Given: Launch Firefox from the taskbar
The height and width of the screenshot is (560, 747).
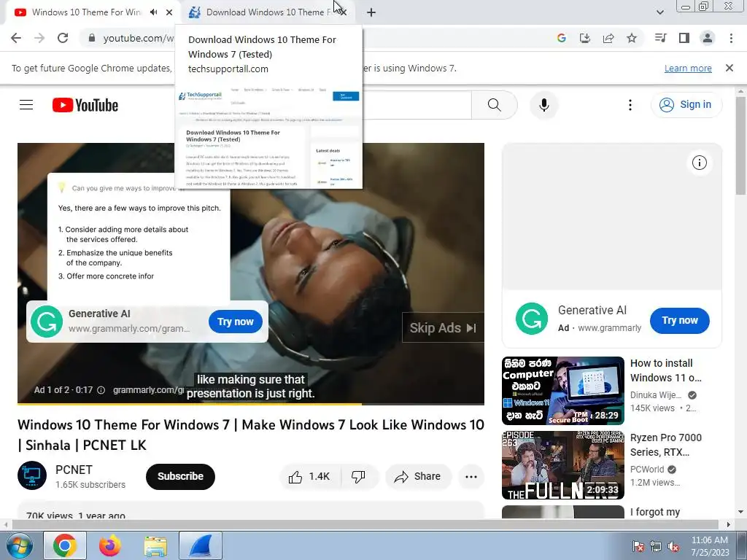Looking at the screenshot, I should point(110,545).
